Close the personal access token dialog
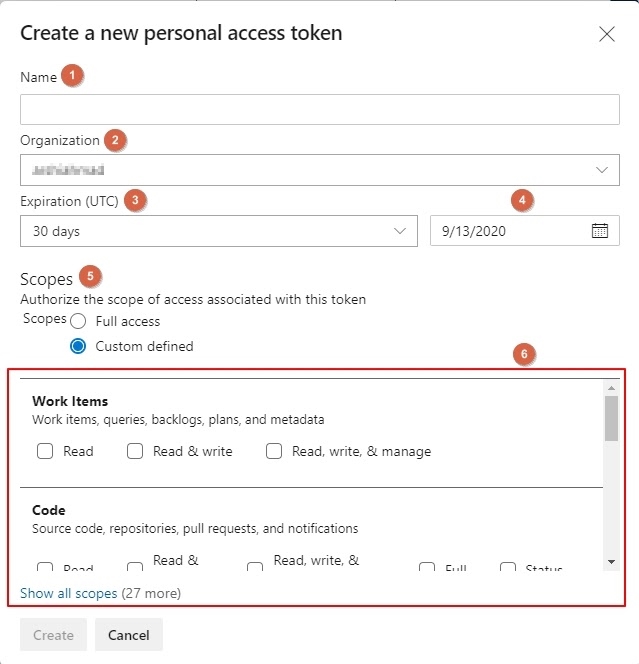Viewport: 639px width, 664px height. [x=607, y=34]
